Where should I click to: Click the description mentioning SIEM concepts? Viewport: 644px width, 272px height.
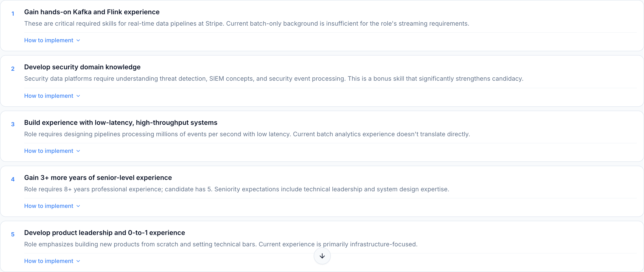pyautogui.click(x=273, y=79)
